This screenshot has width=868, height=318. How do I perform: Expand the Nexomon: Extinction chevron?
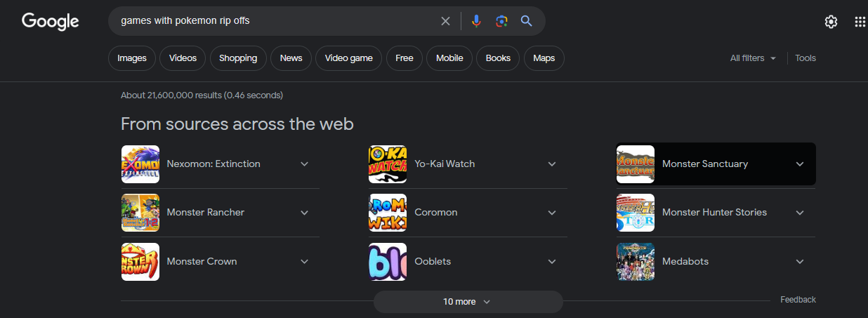305,164
